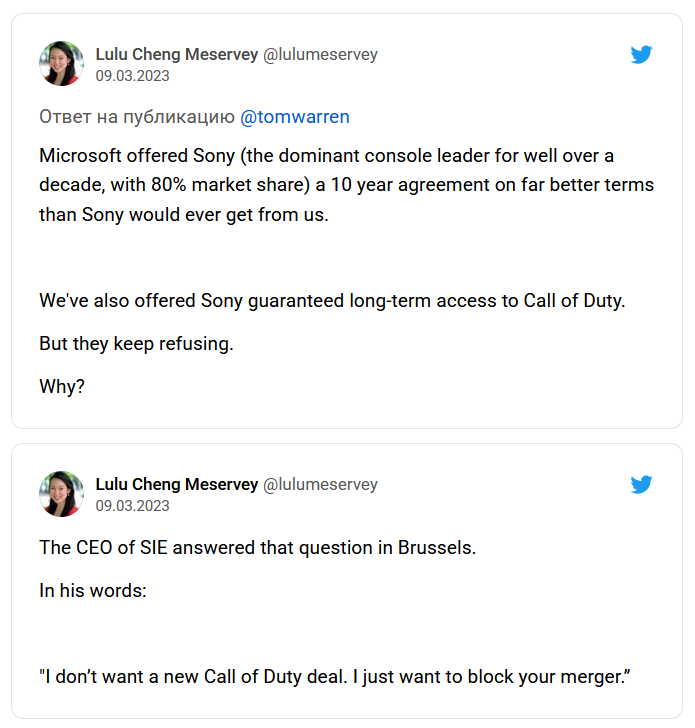Image resolution: width=695 pixels, height=728 pixels.
Task: Open the profile photo in the top tweet
Action: tap(61, 64)
